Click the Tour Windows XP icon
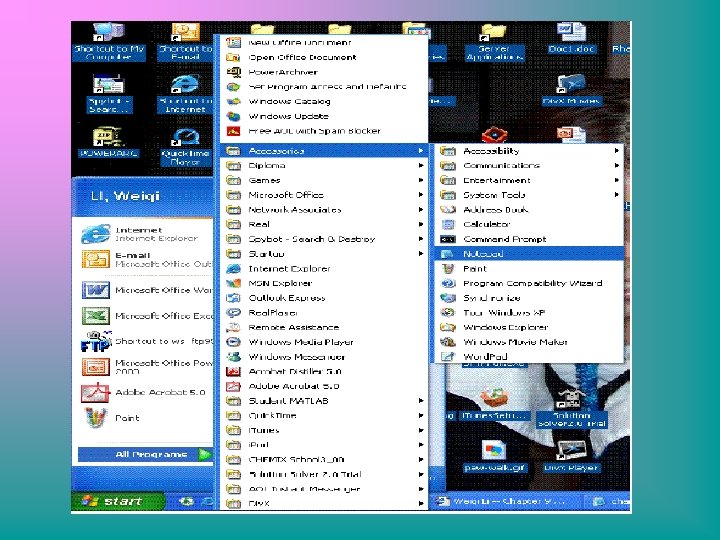This screenshot has width=720, height=540. pos(448,313)
